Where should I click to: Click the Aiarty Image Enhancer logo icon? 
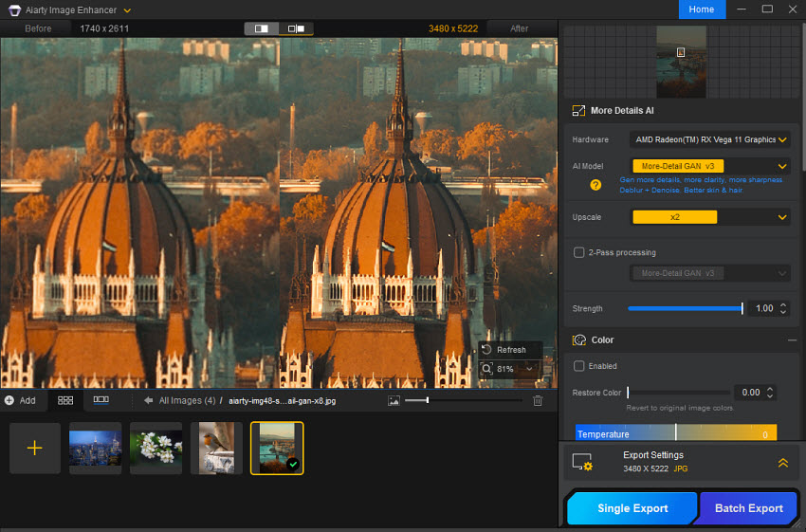tap(14, 9)
